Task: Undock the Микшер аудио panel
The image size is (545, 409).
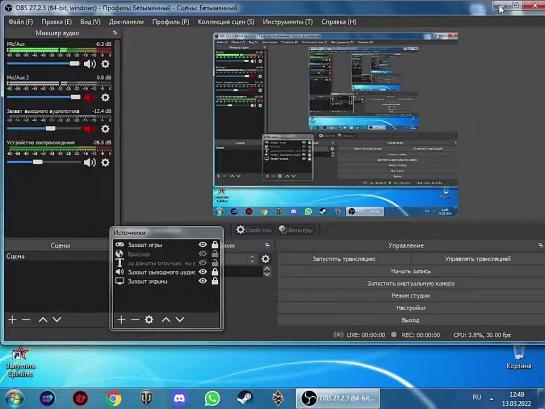Action: point(115,33)
